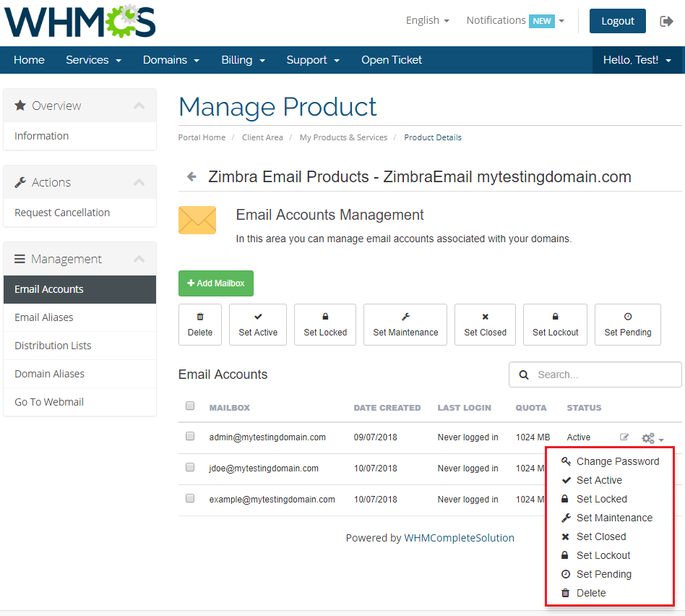
Task: Click Request Cancellation under Actions
Action: click(79, 213)
